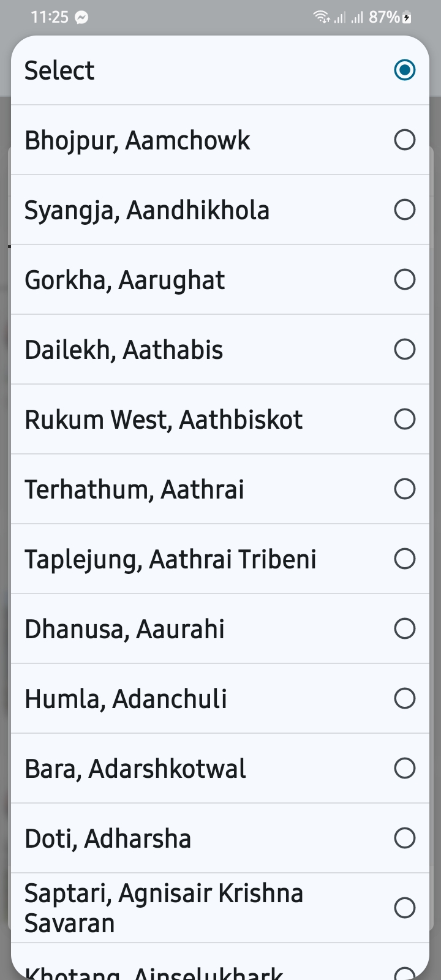This screenshot has width=441, height=980.
Task: Select Gorkha, Aarughat radio button
Action: click(x=404, y=279)
